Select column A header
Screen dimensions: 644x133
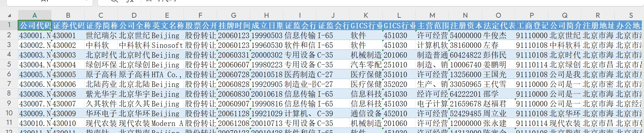point(35,15)
